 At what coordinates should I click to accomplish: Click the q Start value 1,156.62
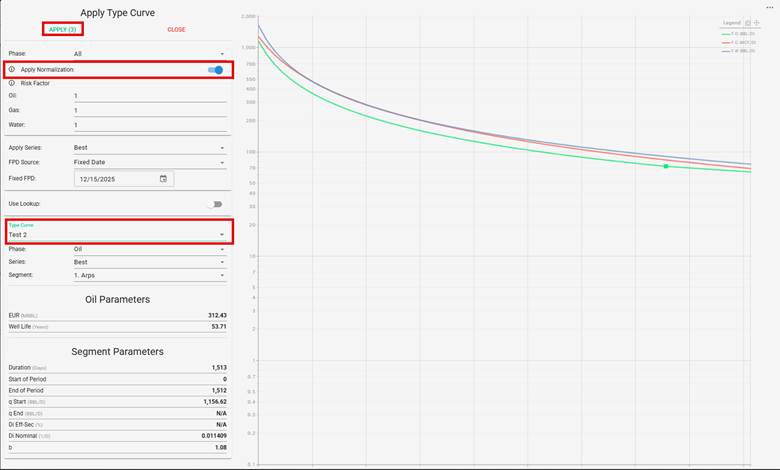coord(215,402)
